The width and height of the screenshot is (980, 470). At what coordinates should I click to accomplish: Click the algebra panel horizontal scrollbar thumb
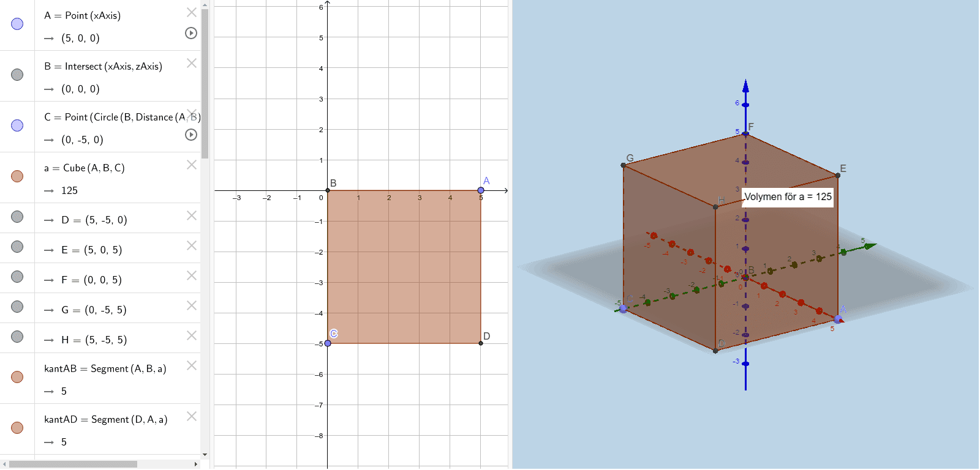[x=73, y=464]
